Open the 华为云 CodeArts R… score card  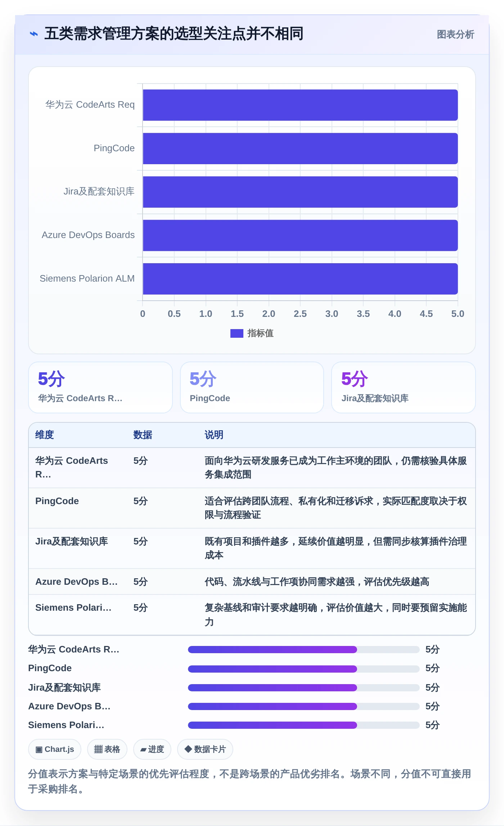[100, 387]
